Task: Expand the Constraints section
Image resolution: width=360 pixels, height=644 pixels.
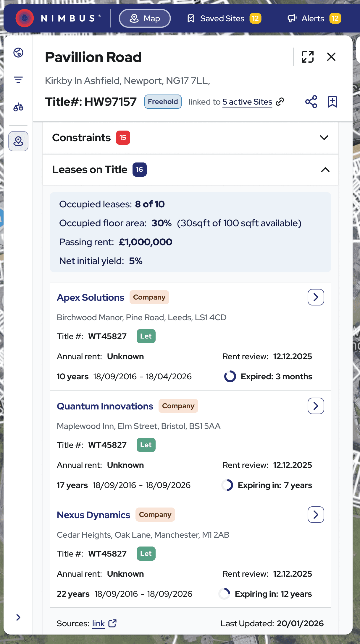Action: point(191,138)
